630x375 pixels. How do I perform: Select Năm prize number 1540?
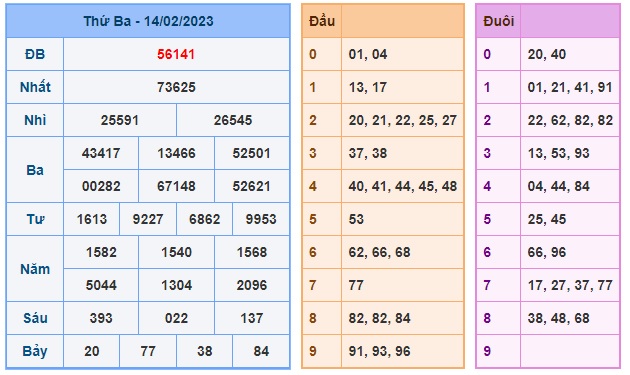click(176, 252)
